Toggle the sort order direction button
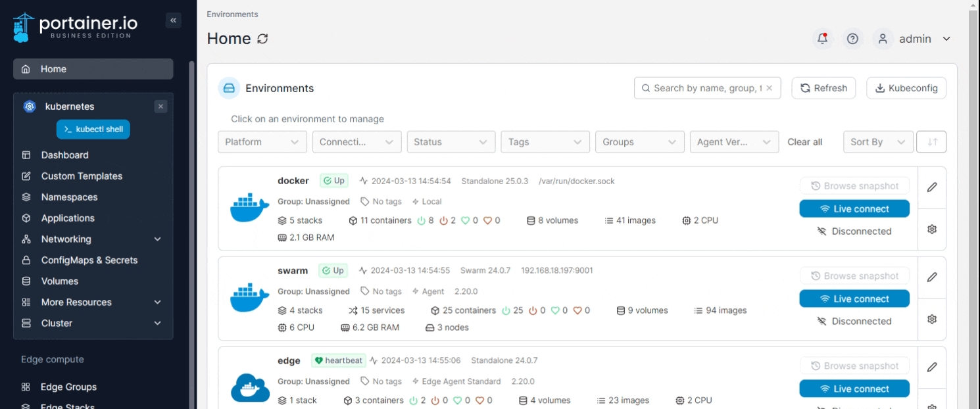Viewport: 980px width, 409px height. [x=931, y=142]
